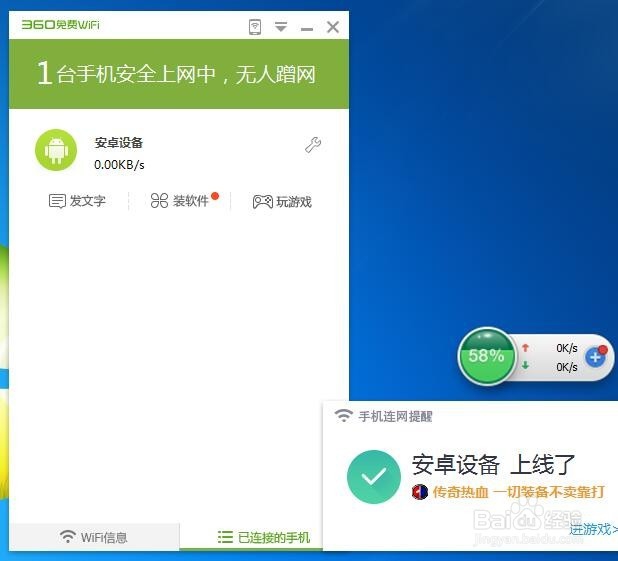Image resolution: width=618 pixels, height=561 pixels.
Task: Click the 手机连网提醒 notification title
Action: coord(395,416)
